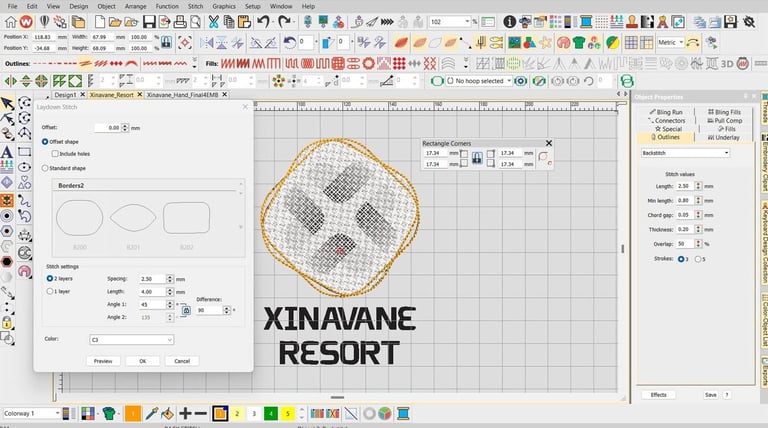Select the Ellipse shape tool
This screenshot has width=768, height=428.
point(24,167)
